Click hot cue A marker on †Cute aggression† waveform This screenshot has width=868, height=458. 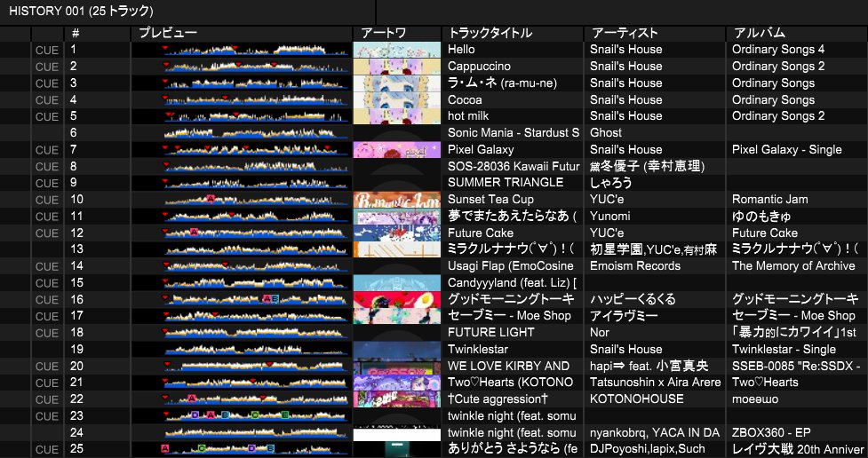pos(192,399)
